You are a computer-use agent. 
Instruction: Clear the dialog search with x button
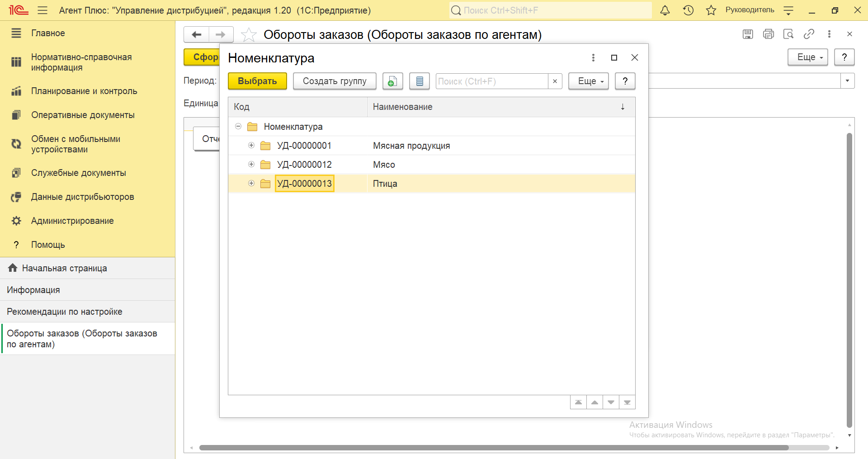tap(555, 81)
